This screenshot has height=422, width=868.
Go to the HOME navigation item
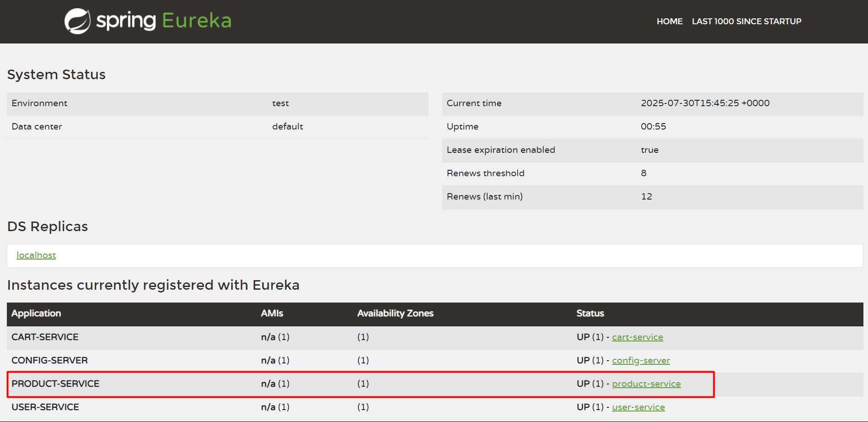pos(669,21)
